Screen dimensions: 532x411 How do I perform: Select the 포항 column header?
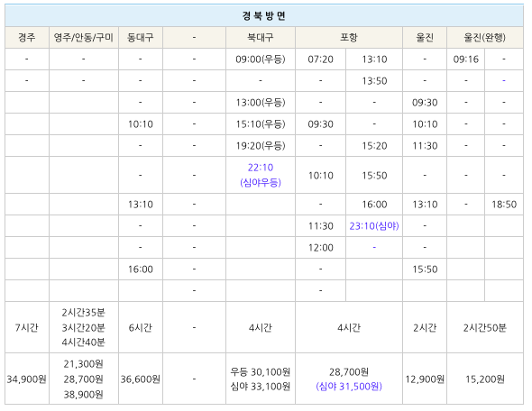click(x=349, y=37)
